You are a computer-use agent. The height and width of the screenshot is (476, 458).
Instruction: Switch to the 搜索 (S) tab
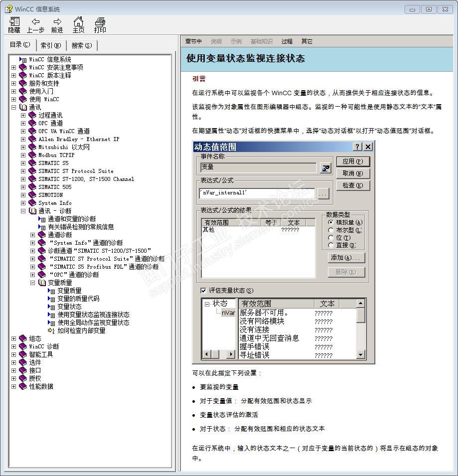[x=81, y=45]
